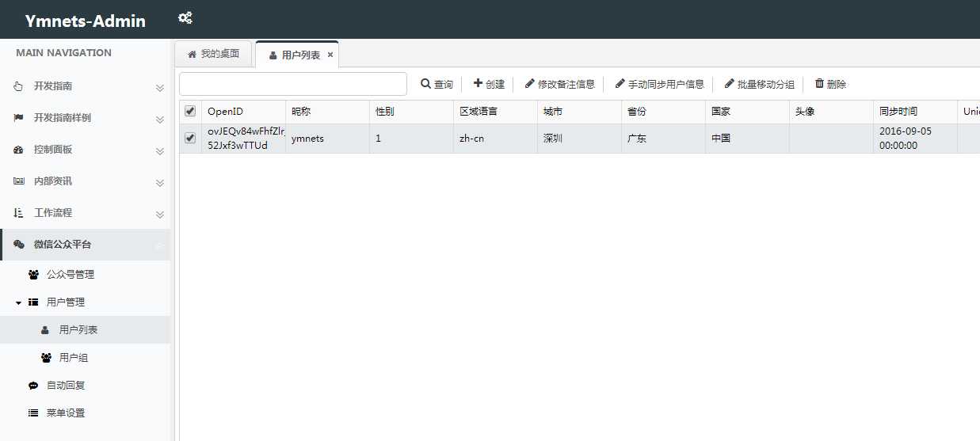Click the newspaper icon beside 内部资讯
Screen dimensions: 980x441
pos(18,181)
